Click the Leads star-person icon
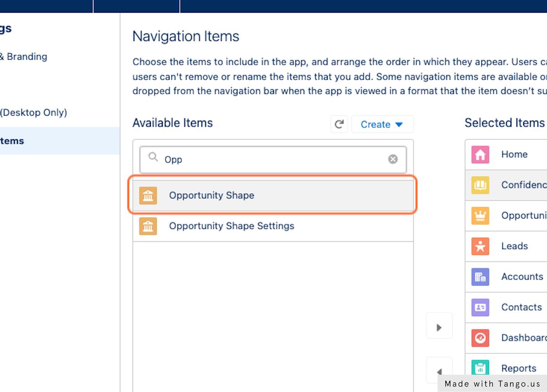This screenshot has width=547, height=392. click(480, 246)
